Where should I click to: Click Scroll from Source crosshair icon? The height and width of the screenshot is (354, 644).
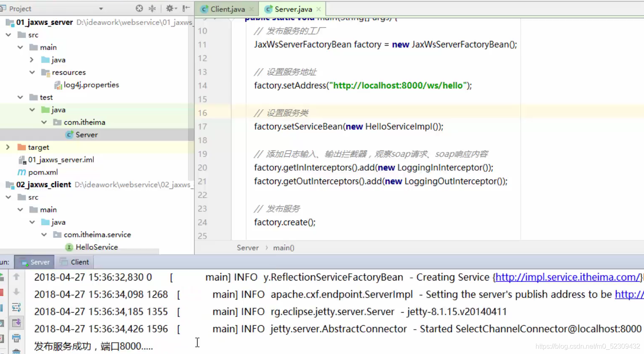click(x=139, y=8)
